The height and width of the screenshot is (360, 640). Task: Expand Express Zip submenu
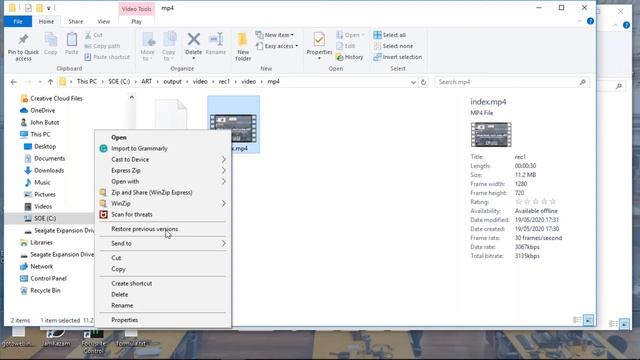point(224,170)
